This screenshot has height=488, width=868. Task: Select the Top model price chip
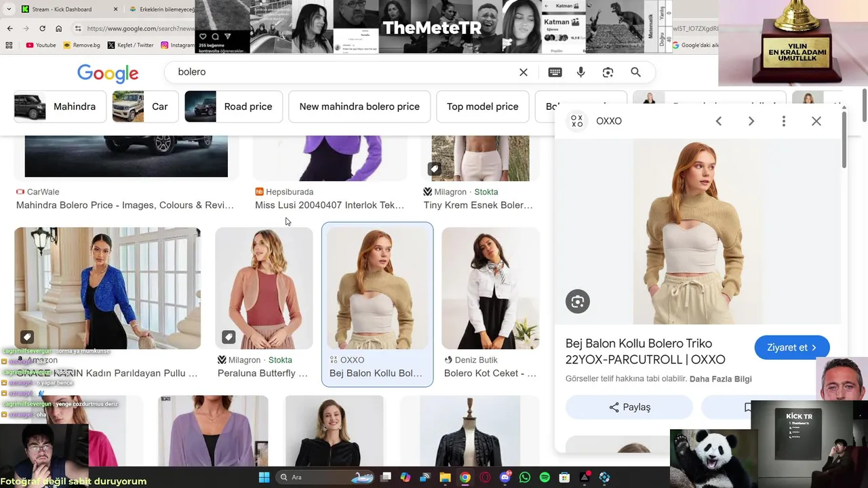[x=482, y=106]
